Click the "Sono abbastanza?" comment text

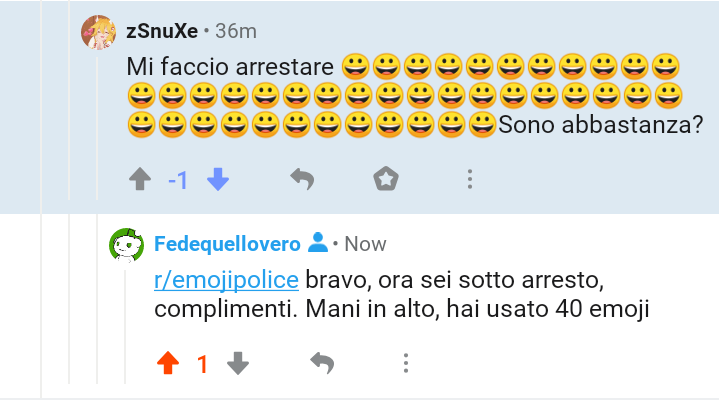point(601,125)
